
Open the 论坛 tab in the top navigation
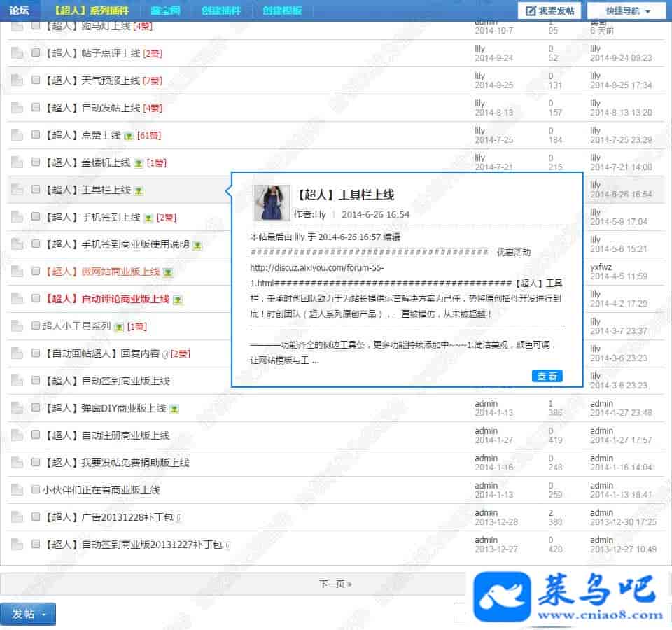[20, 11]
